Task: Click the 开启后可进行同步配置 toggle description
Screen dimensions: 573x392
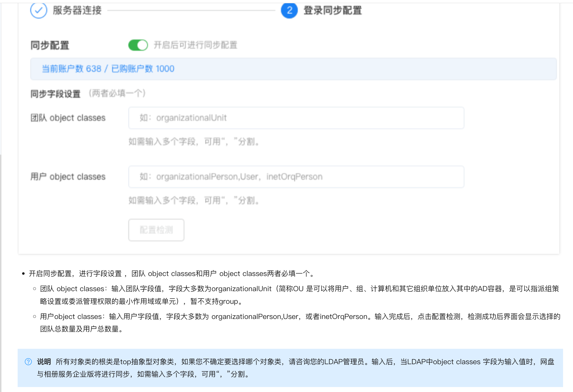Action: point(195,45)
